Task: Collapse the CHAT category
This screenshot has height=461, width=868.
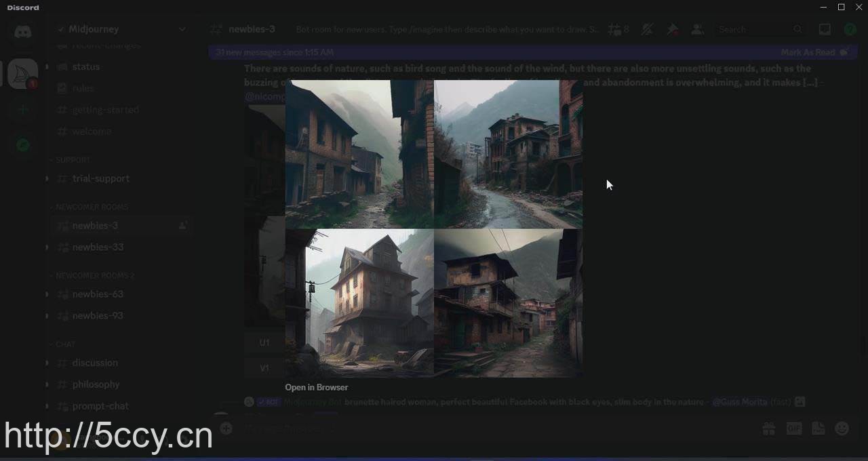Action: click(65, 344)
